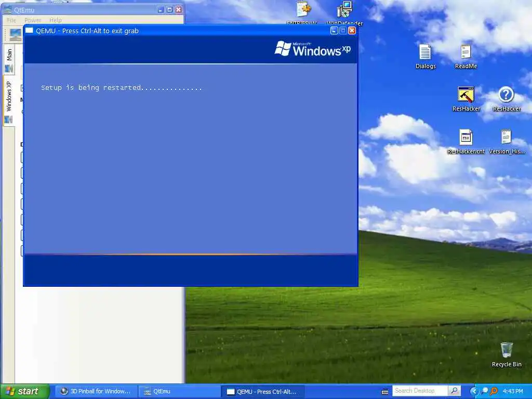532x399 pixels.
Task: Click the Start button
Action: tap(25, 391)
